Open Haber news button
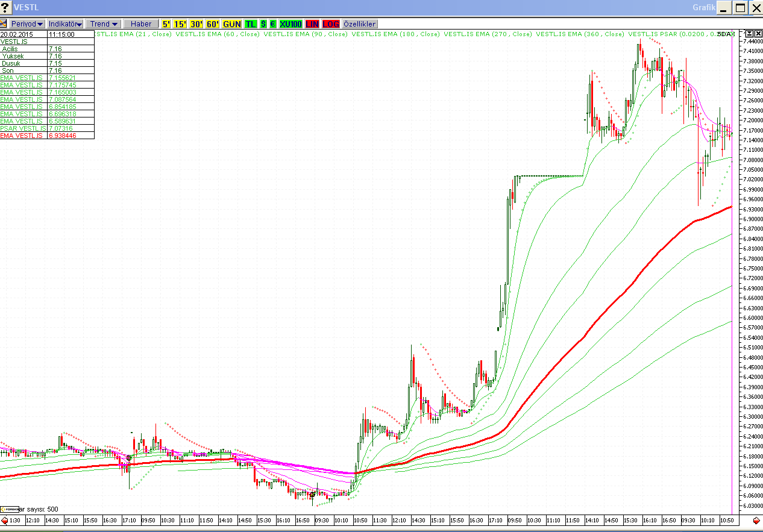Viewport: 763px width, 532px height. pos(141,24)
